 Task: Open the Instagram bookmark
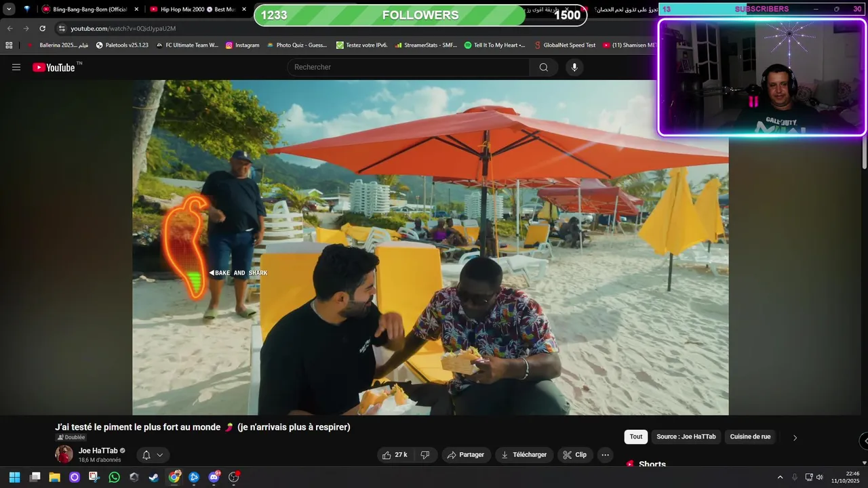242,45
